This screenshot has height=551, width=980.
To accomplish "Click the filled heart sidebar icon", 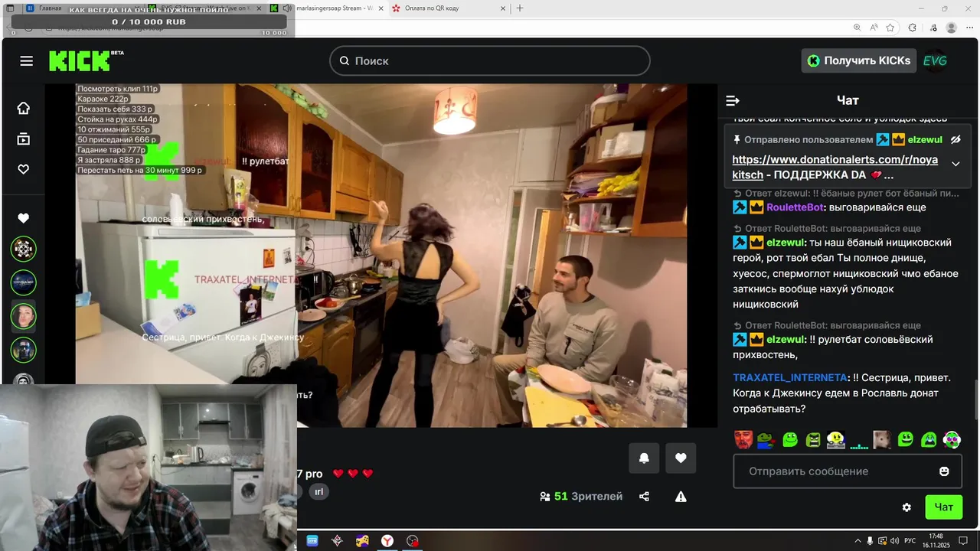I will pyautogui.click(x=24, y=218).
